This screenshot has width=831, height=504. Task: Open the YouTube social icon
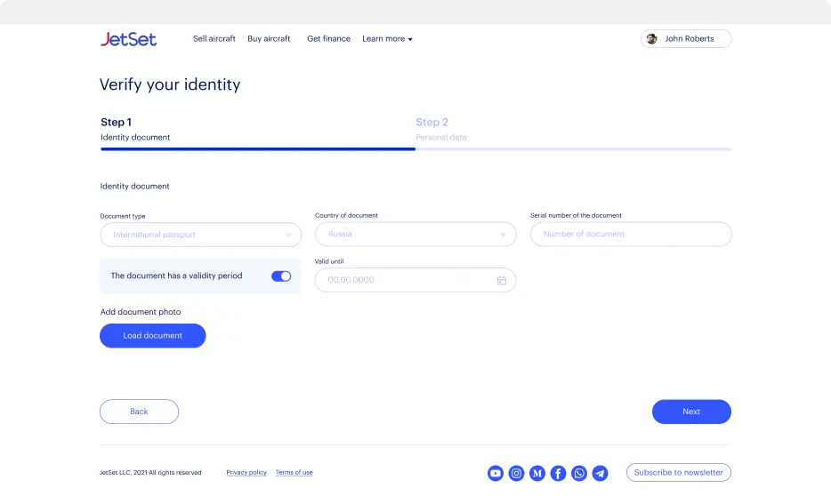(x=496, y=473)
